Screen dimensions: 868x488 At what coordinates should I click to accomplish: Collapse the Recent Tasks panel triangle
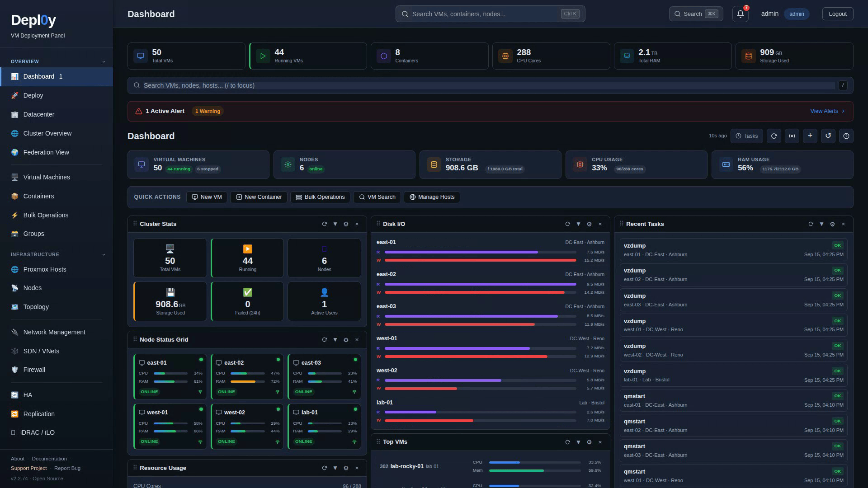821,224
